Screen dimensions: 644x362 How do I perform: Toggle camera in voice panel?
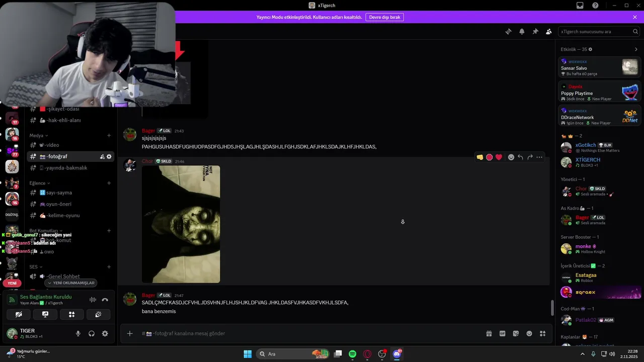coord(19,314)
